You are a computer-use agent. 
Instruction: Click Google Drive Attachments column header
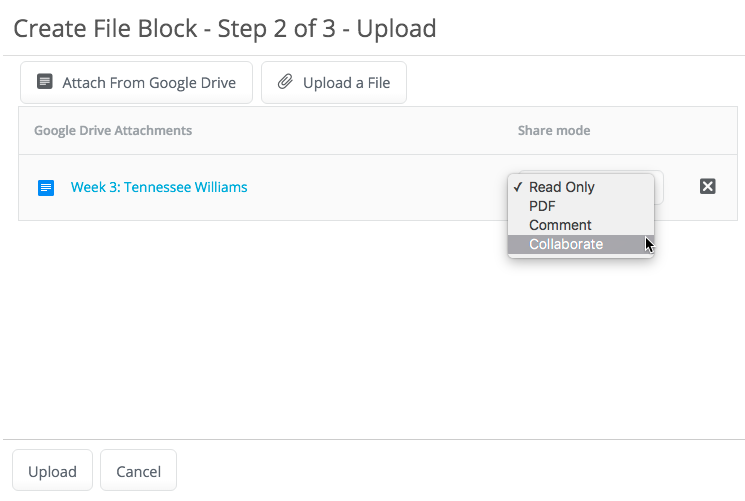(x=113, y=131)
